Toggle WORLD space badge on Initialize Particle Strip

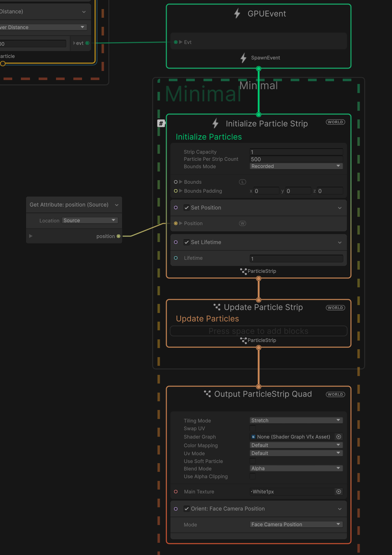pyautogui.click(x=335, y=122)
